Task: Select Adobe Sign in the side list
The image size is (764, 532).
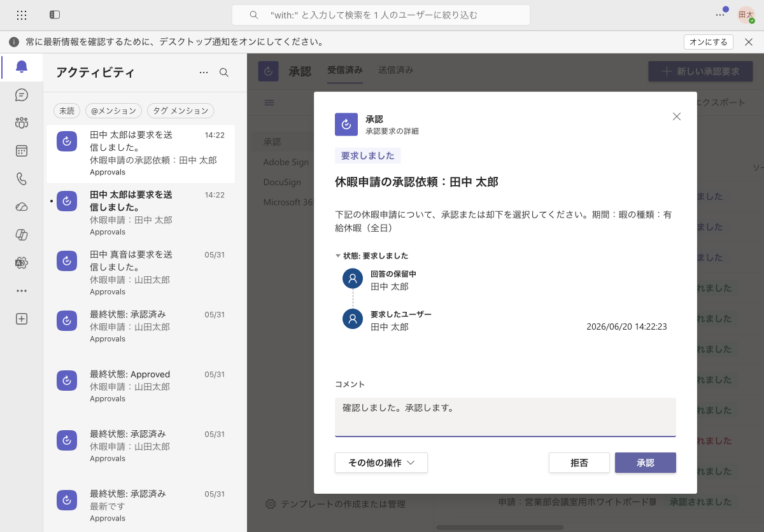Action: click(286, 162)
